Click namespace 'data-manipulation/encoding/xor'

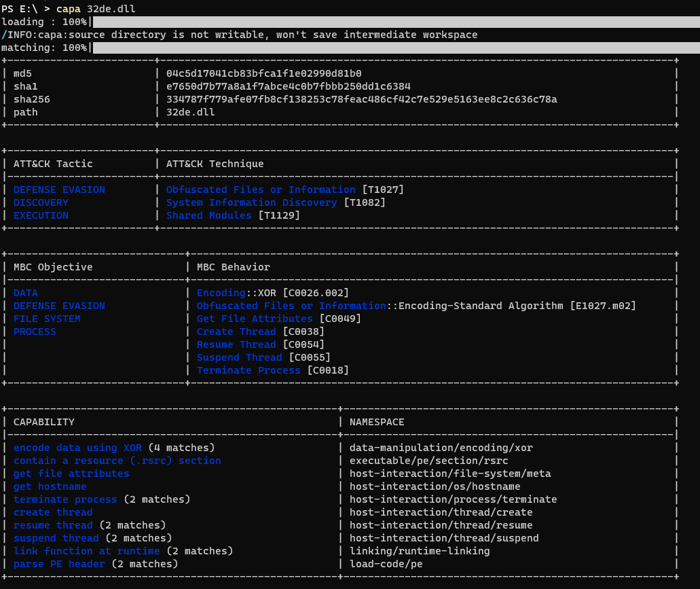(x=441, y=448)
